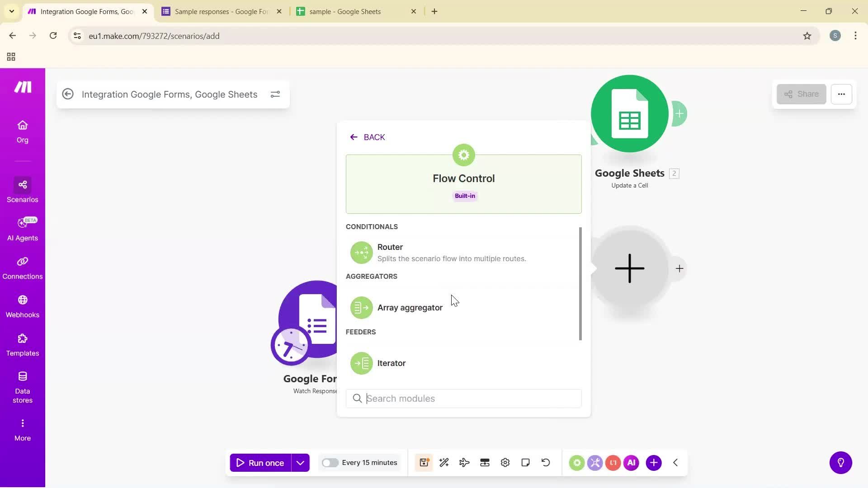Open Connections from the left sidebar
Screen dimensions: 868x488
22,267
